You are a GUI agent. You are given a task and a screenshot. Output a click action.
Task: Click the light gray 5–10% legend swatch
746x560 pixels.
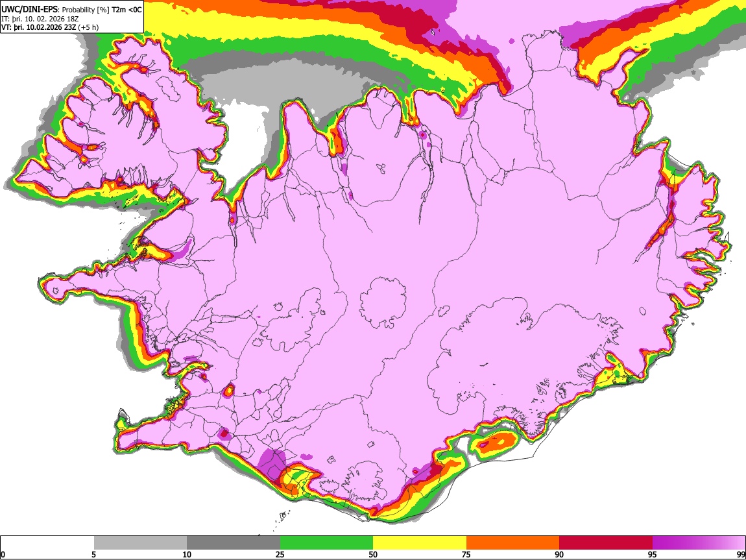pos(140,543)
